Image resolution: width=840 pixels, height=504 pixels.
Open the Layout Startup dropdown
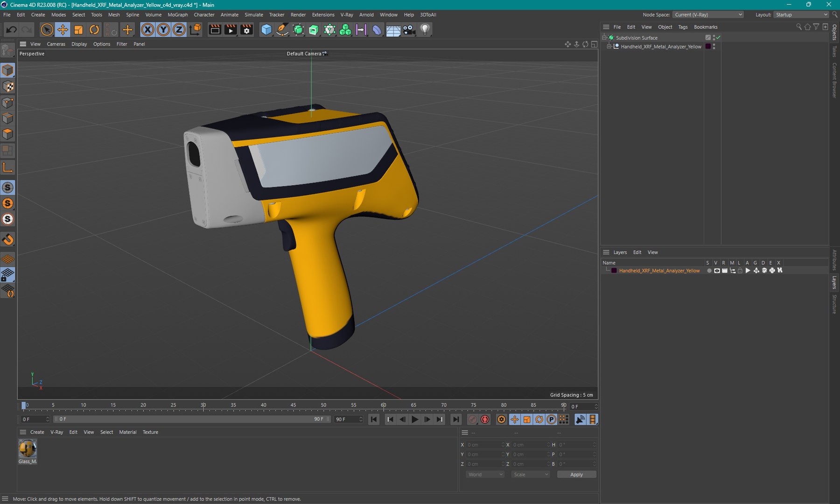point(801,14)
